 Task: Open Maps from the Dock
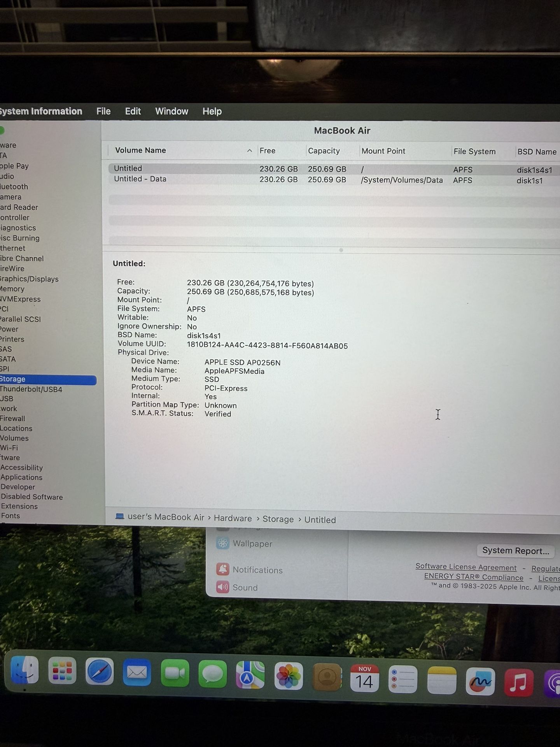250,675
